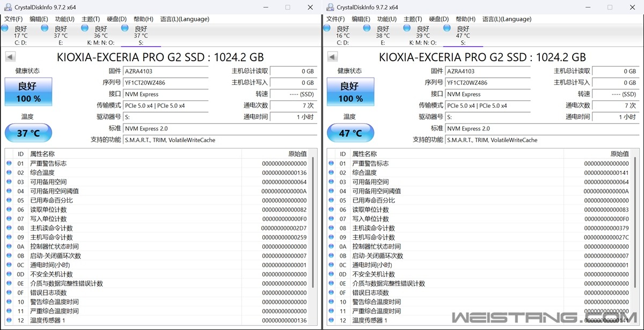
Task: Click 良好 100 % health button in left window
Action: point(28,92)
